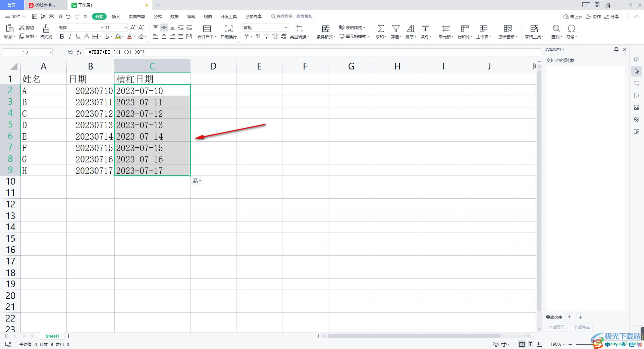This screenshot has height=349, width=644.
Task: Toggle left horizontal alignment
Action: click(156, 36)
